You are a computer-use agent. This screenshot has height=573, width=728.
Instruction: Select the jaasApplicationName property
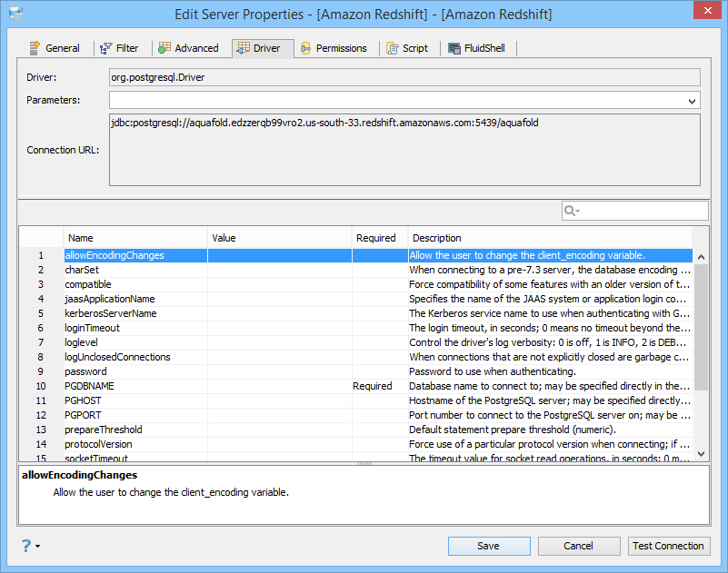[355, 299]
